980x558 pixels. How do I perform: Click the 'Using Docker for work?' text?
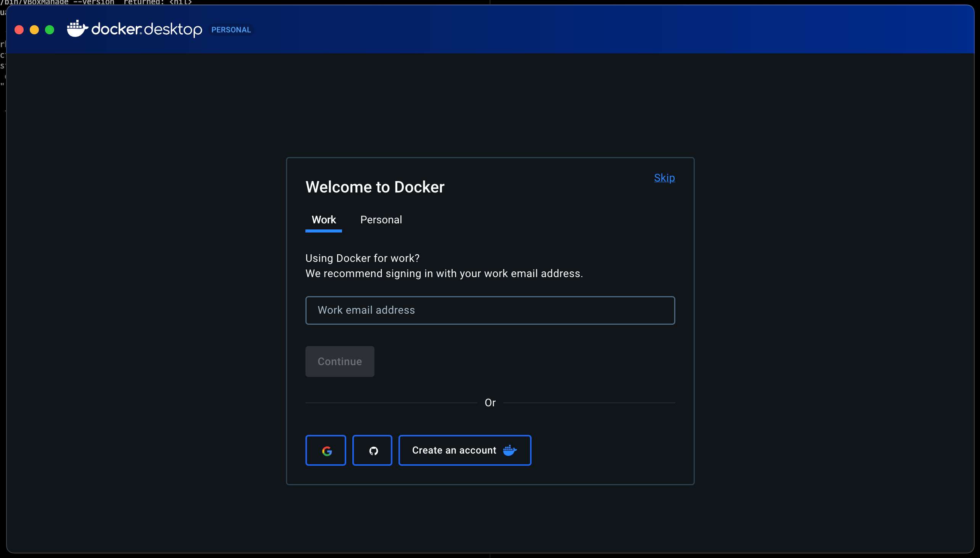point(362,258)
